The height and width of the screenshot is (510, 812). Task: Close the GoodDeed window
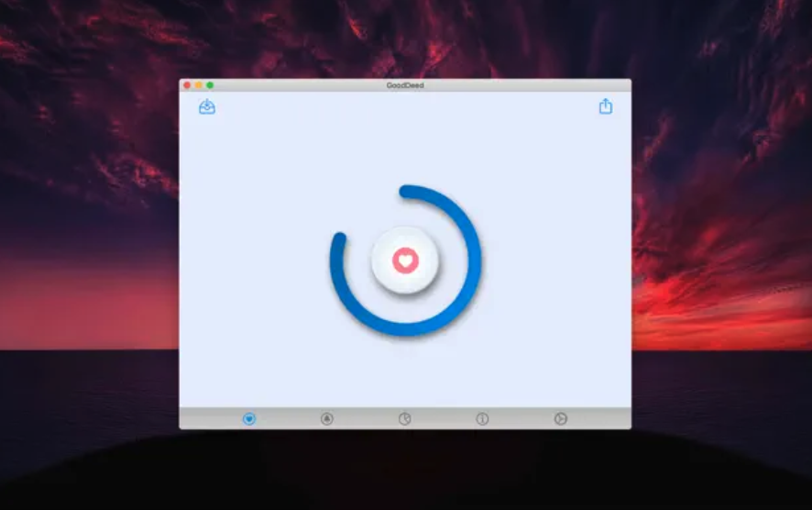[x=187, y=85]
